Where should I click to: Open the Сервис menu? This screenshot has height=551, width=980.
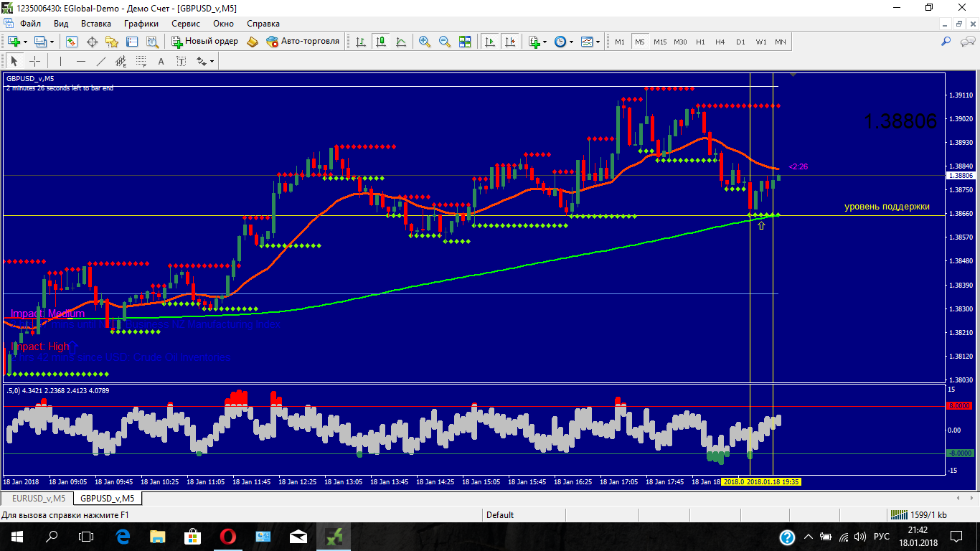click(186, 24)
